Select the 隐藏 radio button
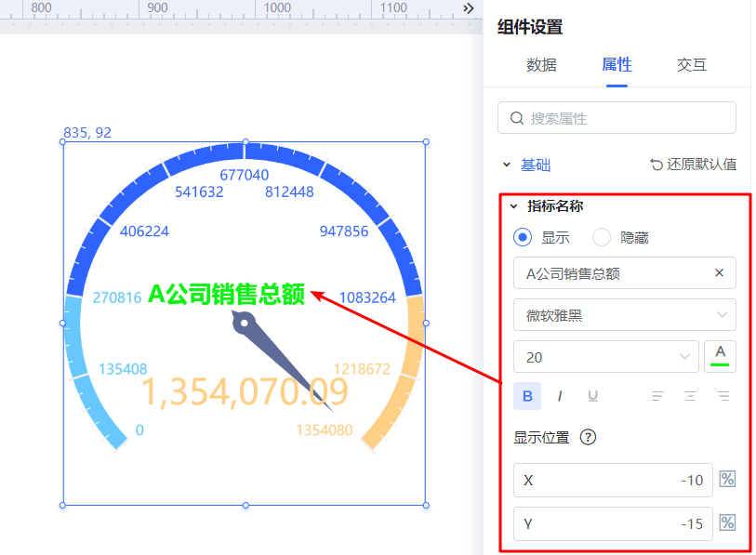756x555 pixels. tap(602, 237)
